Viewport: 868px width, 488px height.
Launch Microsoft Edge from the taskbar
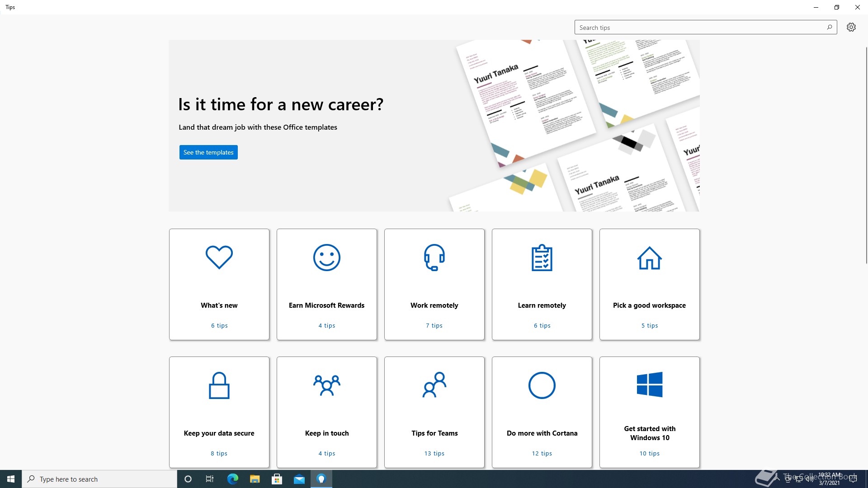[232, 479]
